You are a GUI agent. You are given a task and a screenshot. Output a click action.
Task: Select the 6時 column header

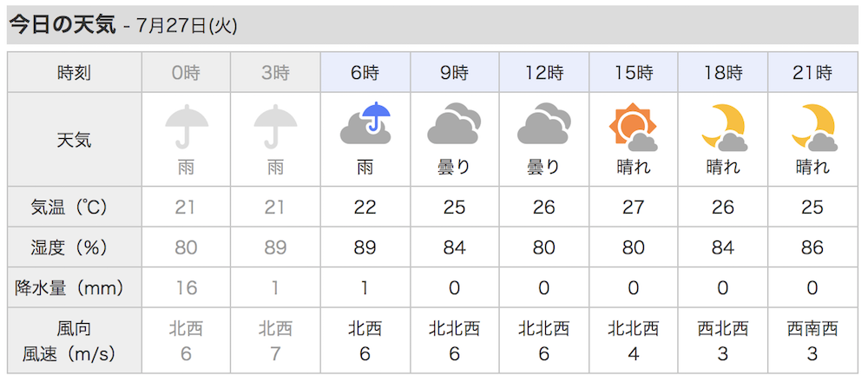[365, 72]
